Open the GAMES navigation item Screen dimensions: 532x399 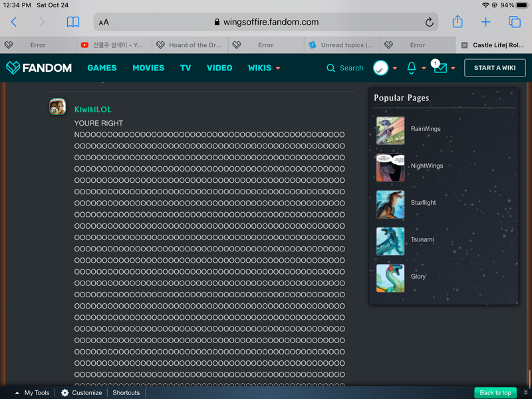click(x=102, y=68)
